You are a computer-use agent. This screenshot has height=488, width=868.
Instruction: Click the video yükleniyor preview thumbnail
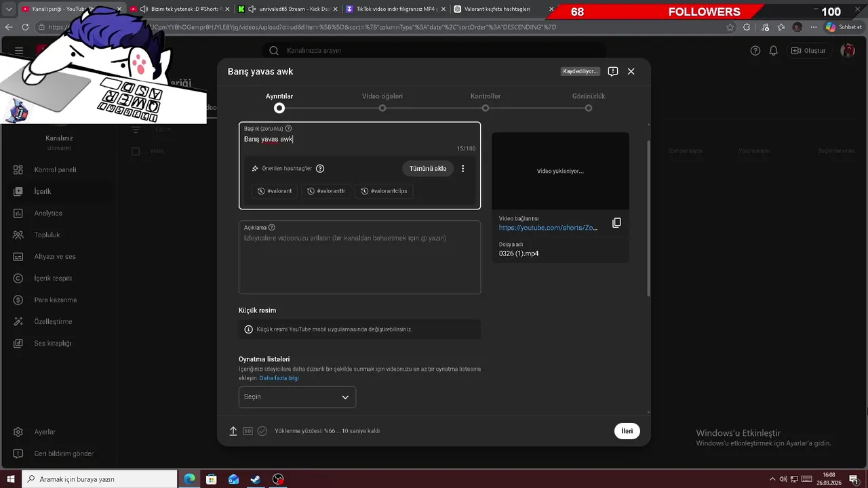tap(560, 171)
